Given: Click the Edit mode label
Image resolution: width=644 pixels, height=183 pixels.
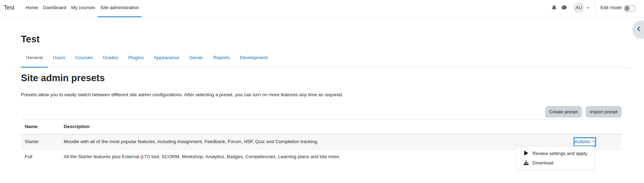Looking at the screenshot, I should [x=611, y=8].
